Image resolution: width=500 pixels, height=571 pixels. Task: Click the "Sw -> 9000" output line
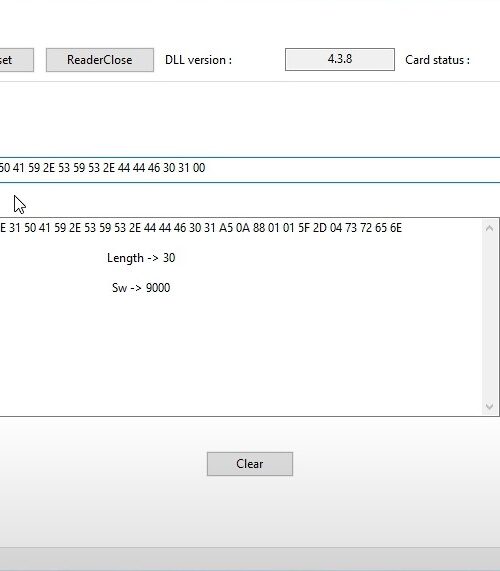pyautogui.click(x=141, y=288)
